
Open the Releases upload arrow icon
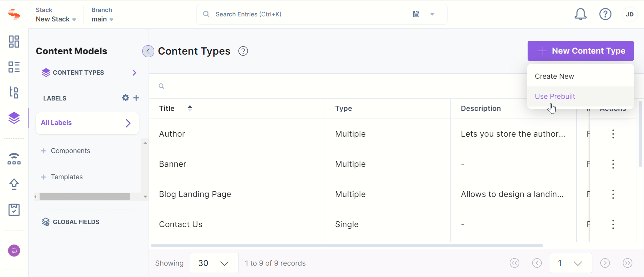click(x=14, y=184)
